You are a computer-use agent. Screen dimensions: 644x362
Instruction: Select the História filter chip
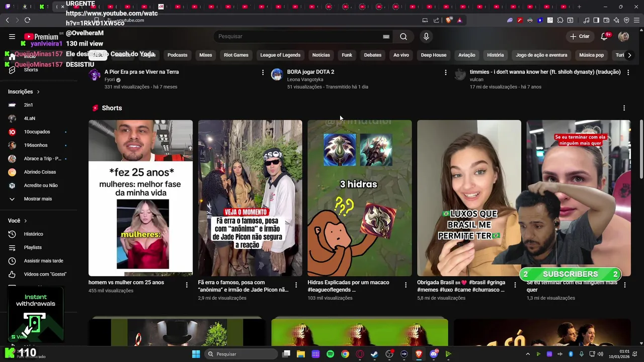coord(495,55)
